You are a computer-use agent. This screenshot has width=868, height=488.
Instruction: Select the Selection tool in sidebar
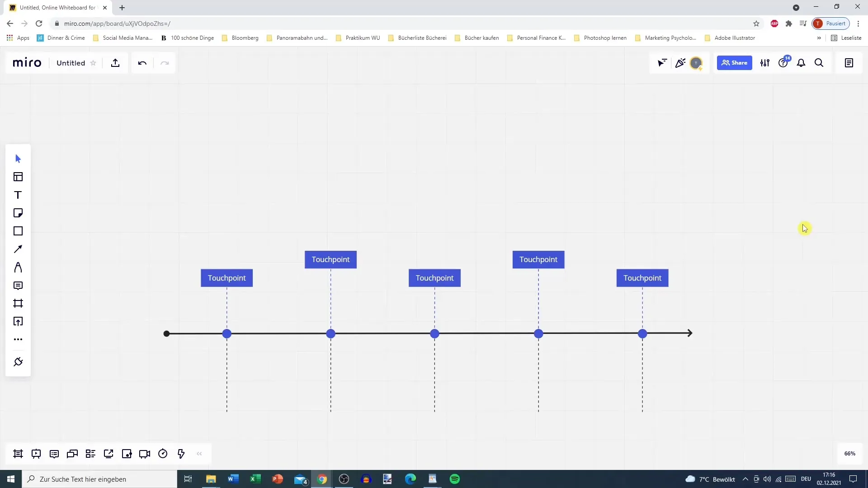tap(19, 159)
